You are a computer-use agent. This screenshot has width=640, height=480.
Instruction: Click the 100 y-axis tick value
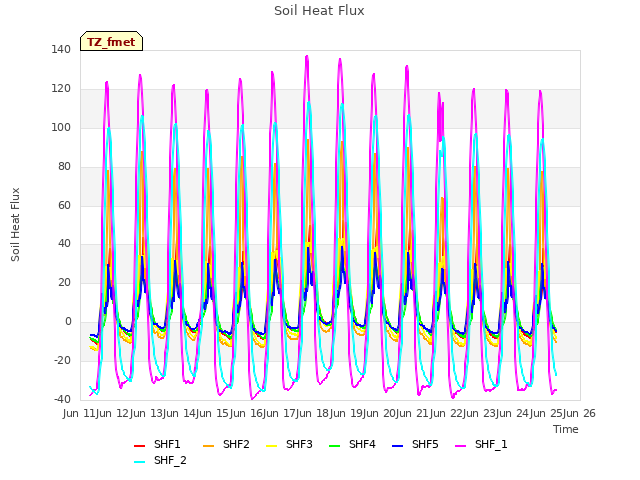click(61, 127)
